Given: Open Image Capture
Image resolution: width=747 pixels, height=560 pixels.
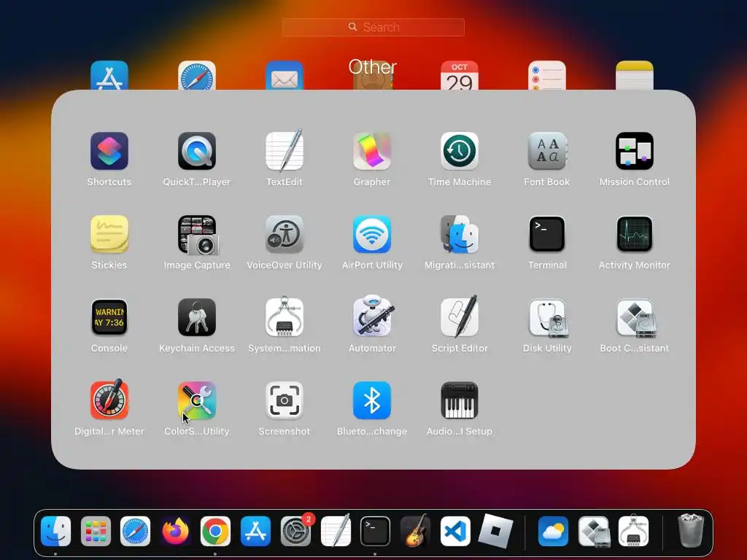Looking at the screenshot, I should tap(198, 236).
